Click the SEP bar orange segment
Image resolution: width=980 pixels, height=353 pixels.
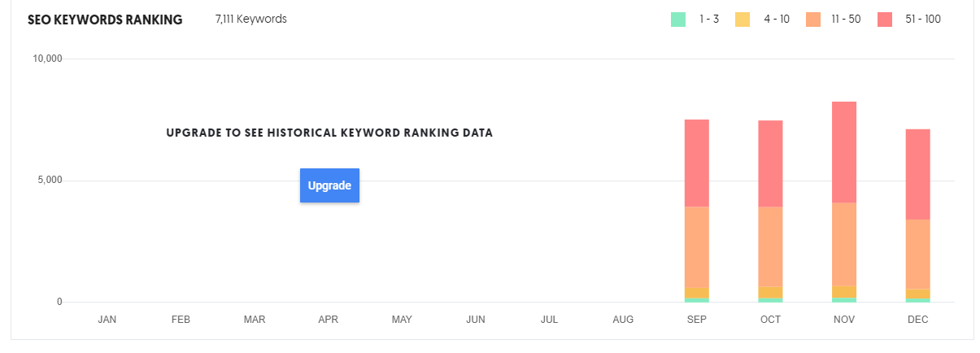[x=697, y=246]
